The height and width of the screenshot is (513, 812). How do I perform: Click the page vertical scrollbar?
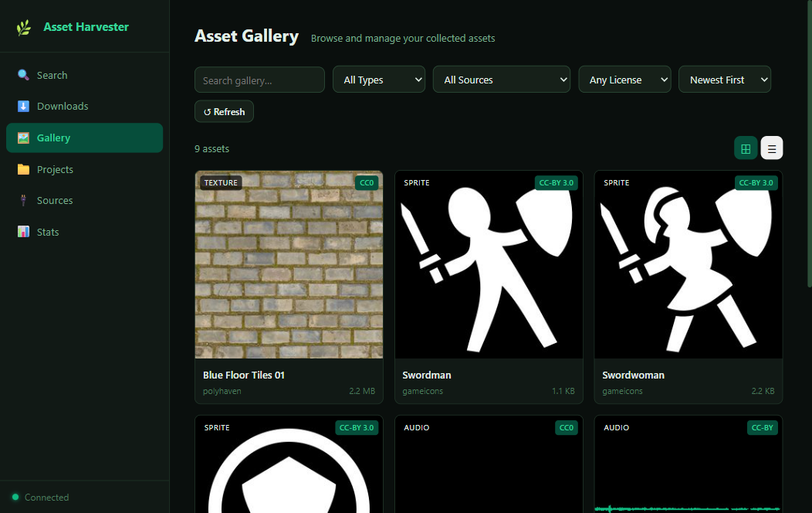coord(810,145)
